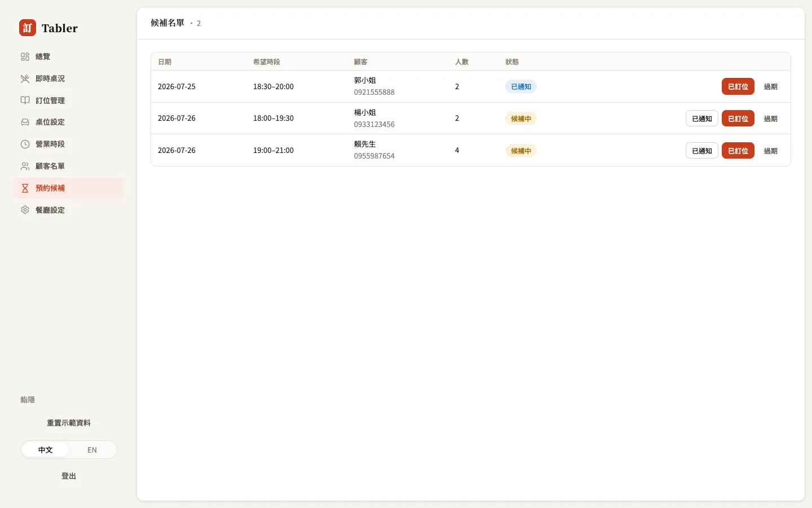Open 總覽 dashboard grid icon
Screen dimensions: 812x508
click(x=25, y=56)
